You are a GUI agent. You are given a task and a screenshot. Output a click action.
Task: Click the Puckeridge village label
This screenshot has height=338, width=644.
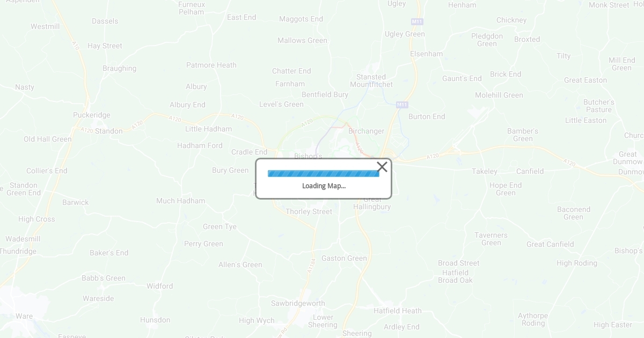[x=92, y=115]
